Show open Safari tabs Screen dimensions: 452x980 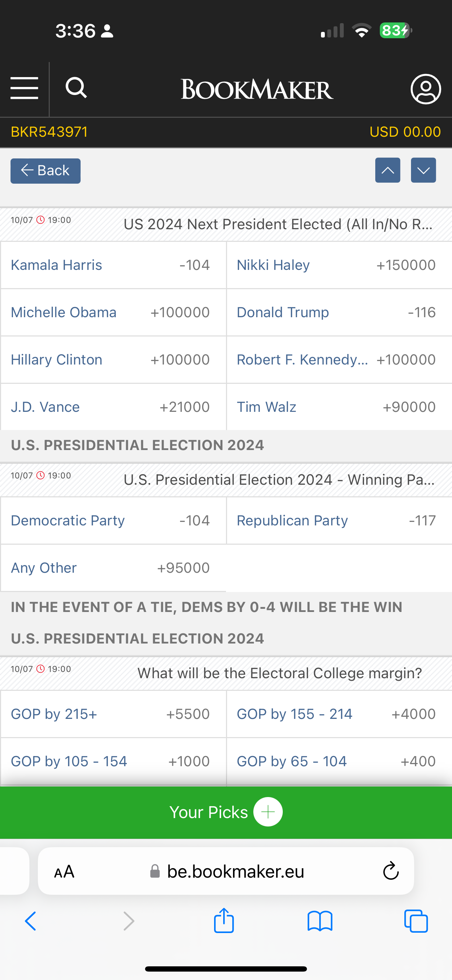[x=416, y=921]
